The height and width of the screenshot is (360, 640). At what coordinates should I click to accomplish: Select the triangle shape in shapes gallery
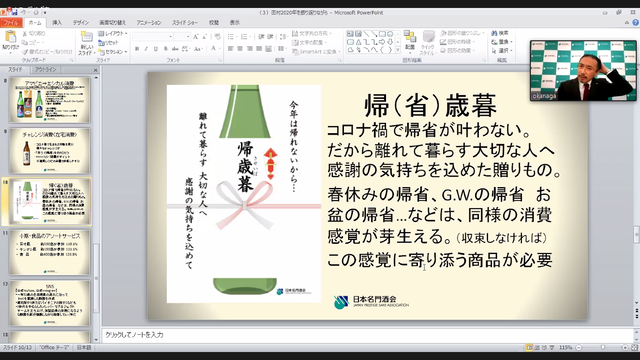pos(358,42)
